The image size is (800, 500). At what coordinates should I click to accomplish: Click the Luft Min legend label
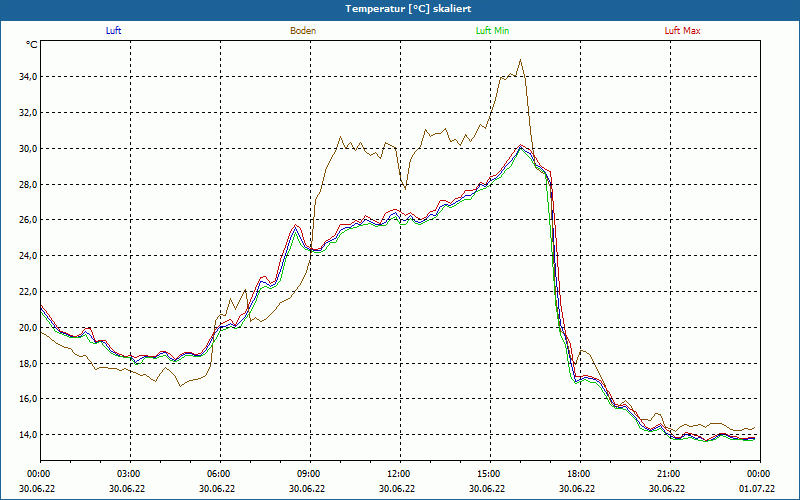pos(492,31)
